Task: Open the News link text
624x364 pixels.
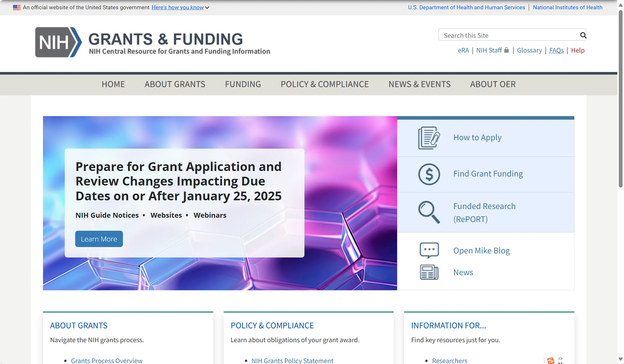Action: 463,272
